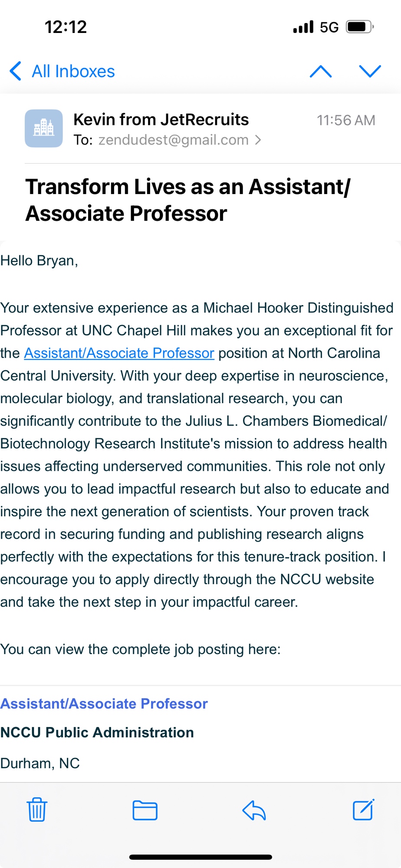Tap the reply arrow icon
This screenshot has width=401, height=868.
click(x=254, y=810)
